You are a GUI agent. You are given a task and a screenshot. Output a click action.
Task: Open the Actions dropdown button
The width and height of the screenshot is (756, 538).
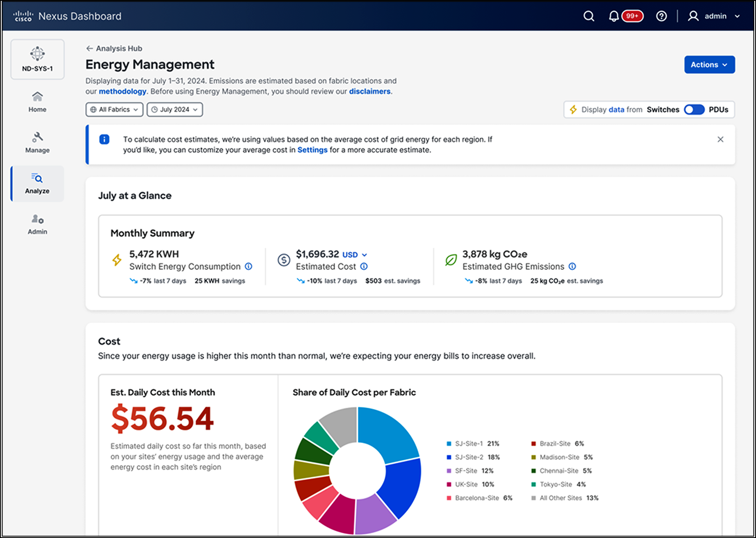(x=709, y=65)
